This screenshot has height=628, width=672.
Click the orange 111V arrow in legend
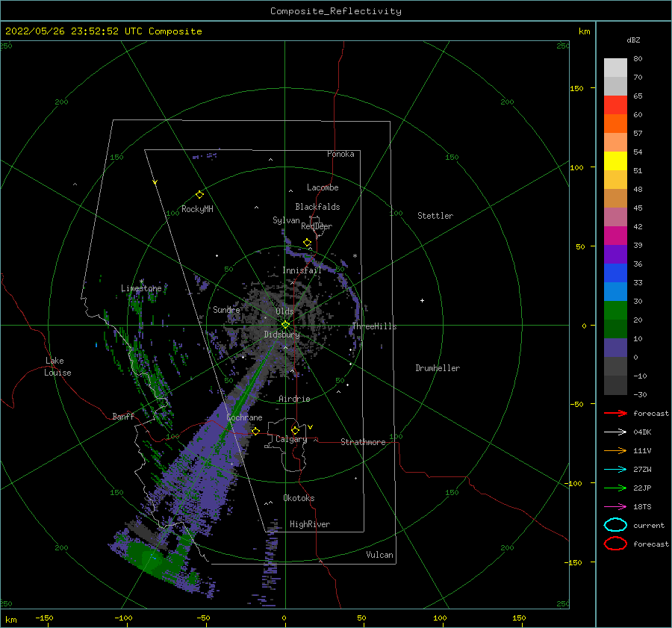coord(615,450)
